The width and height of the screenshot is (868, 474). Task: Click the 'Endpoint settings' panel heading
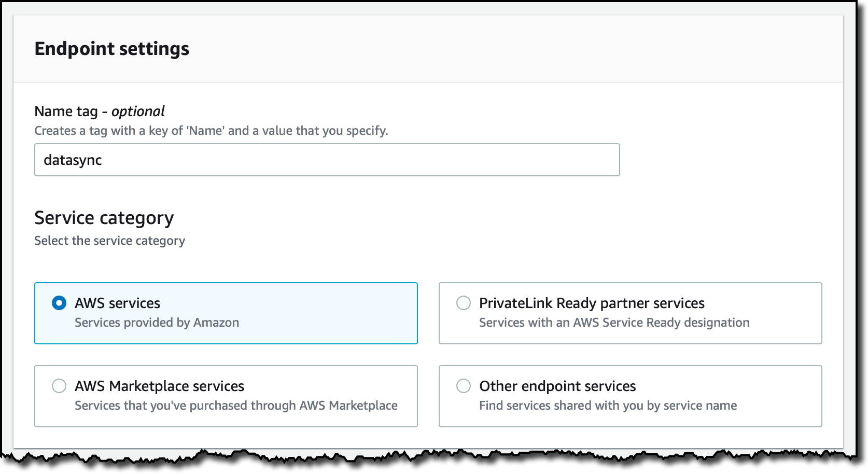click(x=112, y=49)
